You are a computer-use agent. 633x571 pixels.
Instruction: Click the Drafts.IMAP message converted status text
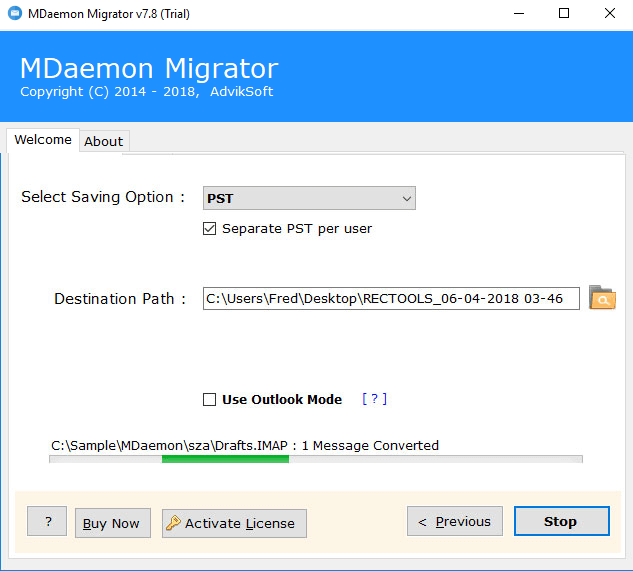245,445
